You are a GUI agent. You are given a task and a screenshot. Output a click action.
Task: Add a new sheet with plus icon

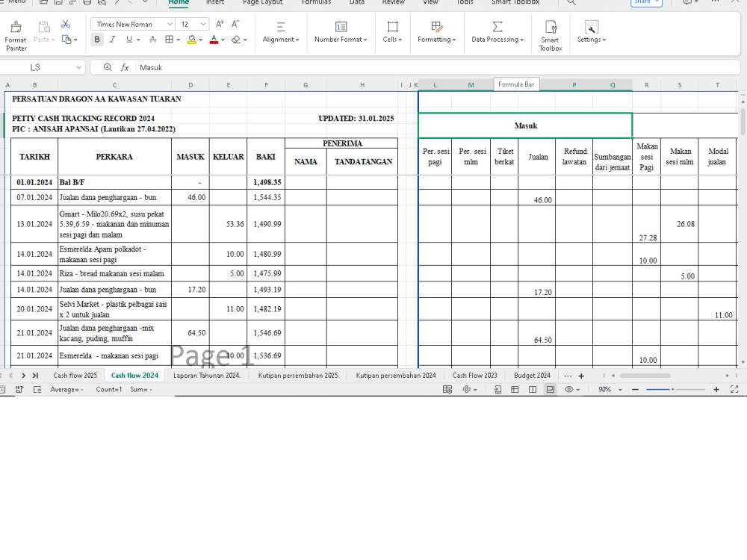pos(581,376)
